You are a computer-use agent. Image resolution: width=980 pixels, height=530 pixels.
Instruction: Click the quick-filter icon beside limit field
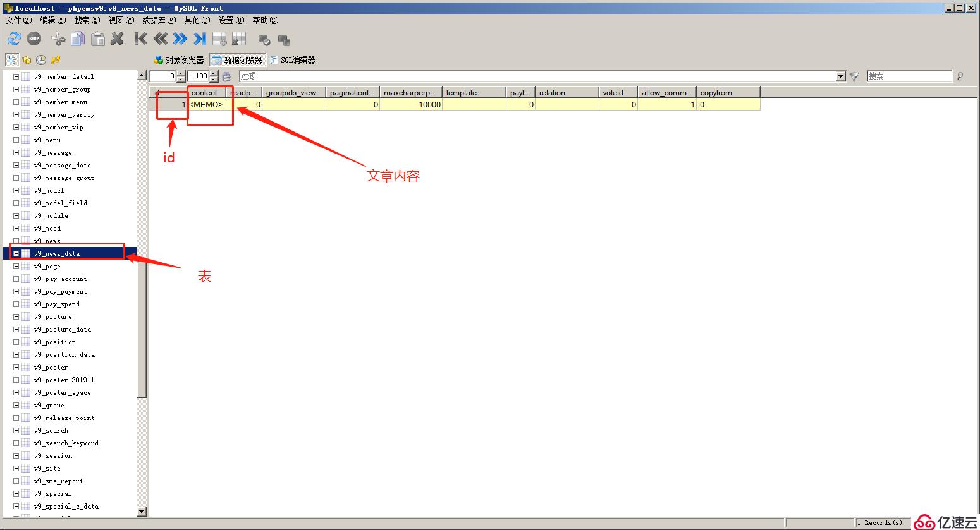(x=227, y=76)
